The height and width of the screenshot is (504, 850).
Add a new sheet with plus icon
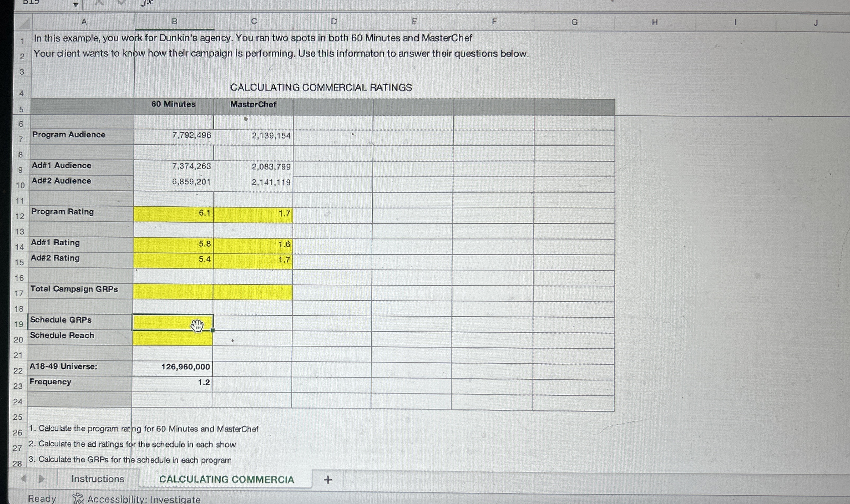328,480
